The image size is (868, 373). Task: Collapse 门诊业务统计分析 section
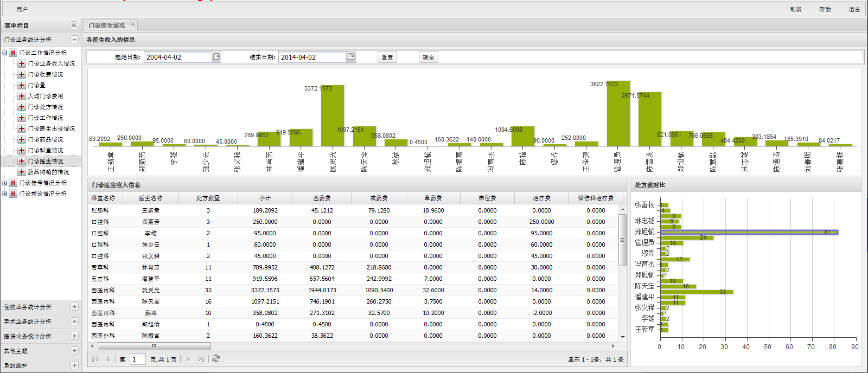coord(74,40)
